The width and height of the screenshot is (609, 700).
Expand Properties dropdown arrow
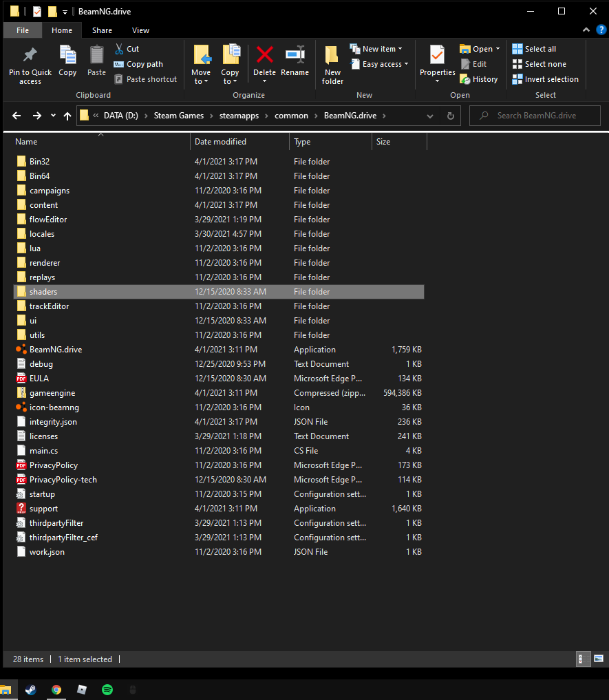[437, 81]
